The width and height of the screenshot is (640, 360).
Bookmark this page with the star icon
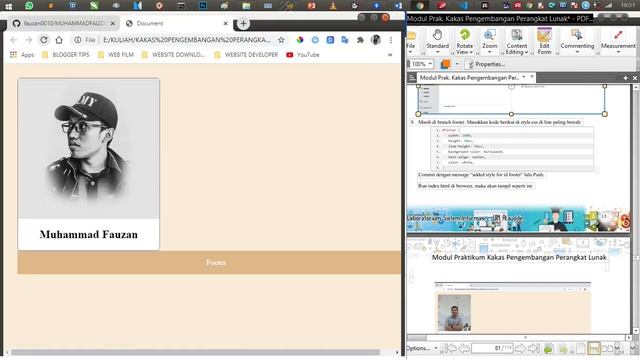pyautogui.click(x=281, y=40)
